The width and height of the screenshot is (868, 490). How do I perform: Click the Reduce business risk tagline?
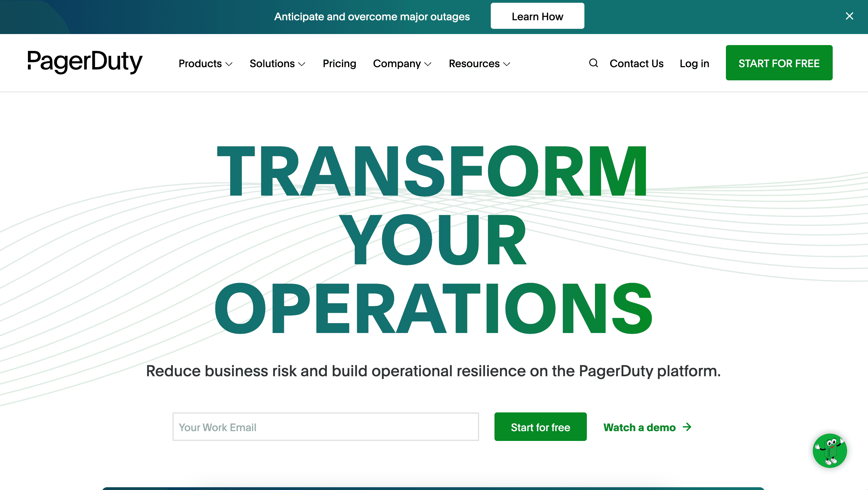[x=433, y=371]
